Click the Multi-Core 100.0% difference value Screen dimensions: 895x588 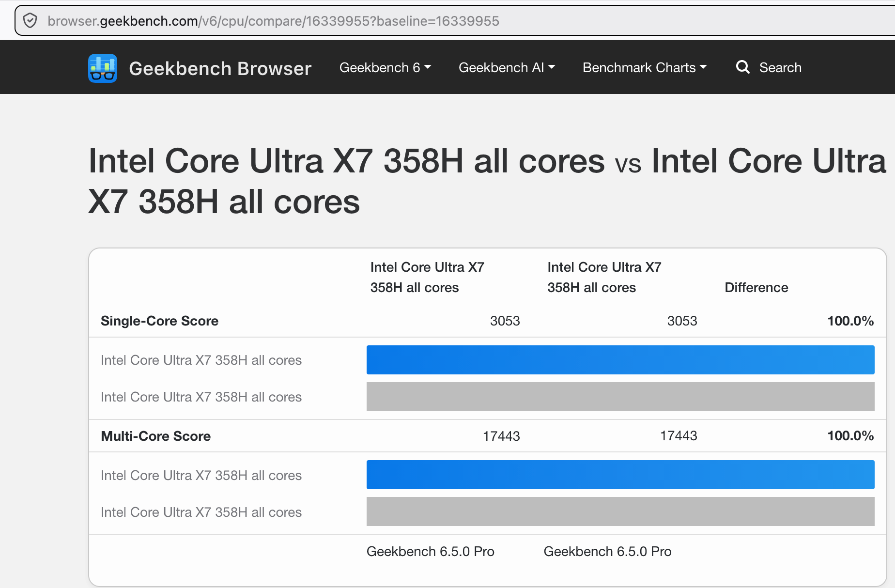850,435
